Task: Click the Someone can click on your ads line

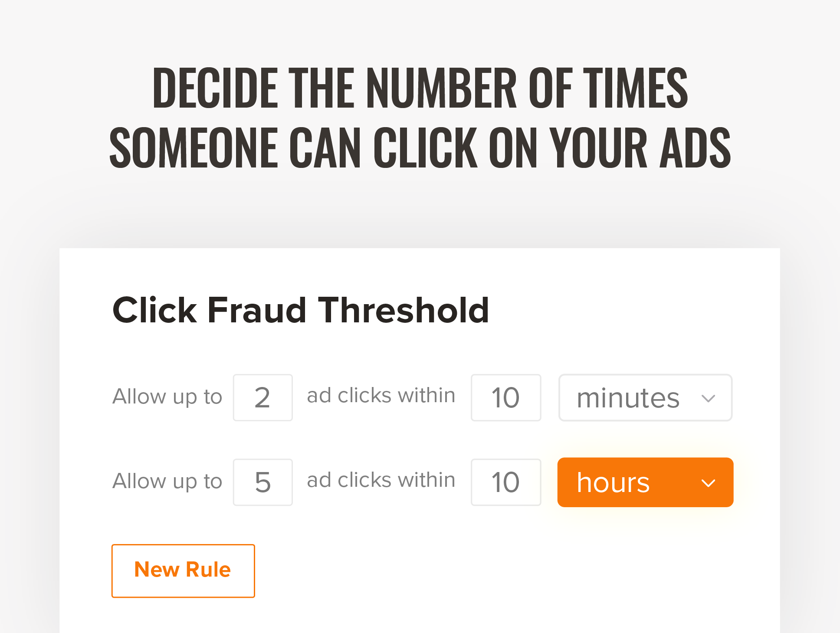Action: coord(420,148)
